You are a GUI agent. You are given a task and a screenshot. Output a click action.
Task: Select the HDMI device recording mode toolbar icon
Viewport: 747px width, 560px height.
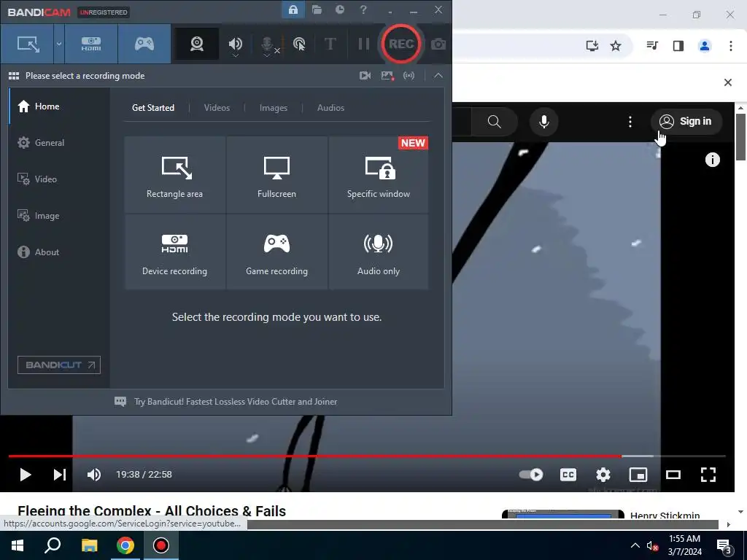pos(91,44)
